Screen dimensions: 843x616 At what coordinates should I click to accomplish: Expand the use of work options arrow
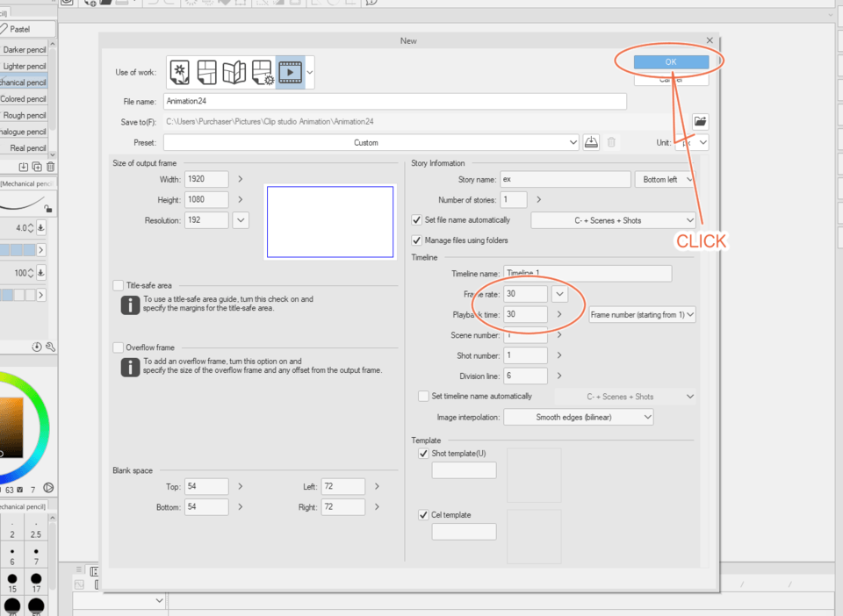(310, 73)
